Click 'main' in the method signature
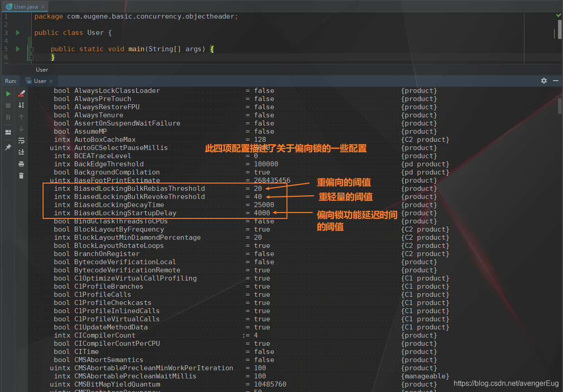 point(136,49)
